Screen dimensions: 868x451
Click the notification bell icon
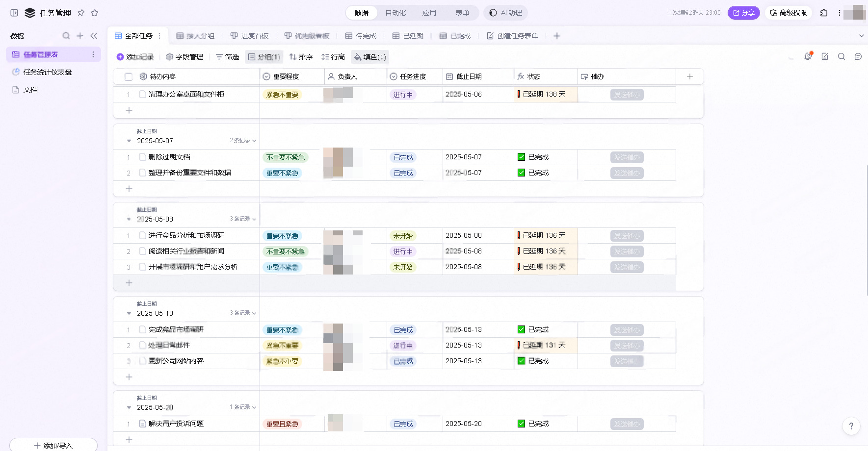click(x=808, y=57)
